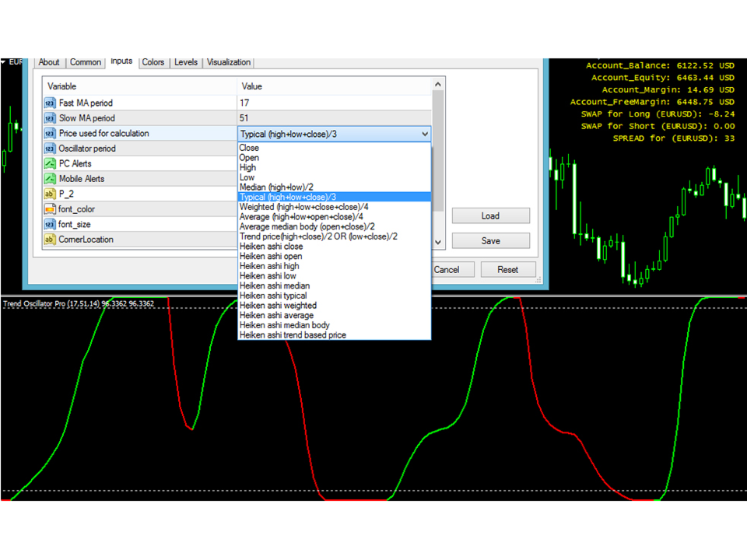The image size is (747, 560).
Task: Click the SPREAD for (EURUSD) text
Action: (x=674, y=138)
